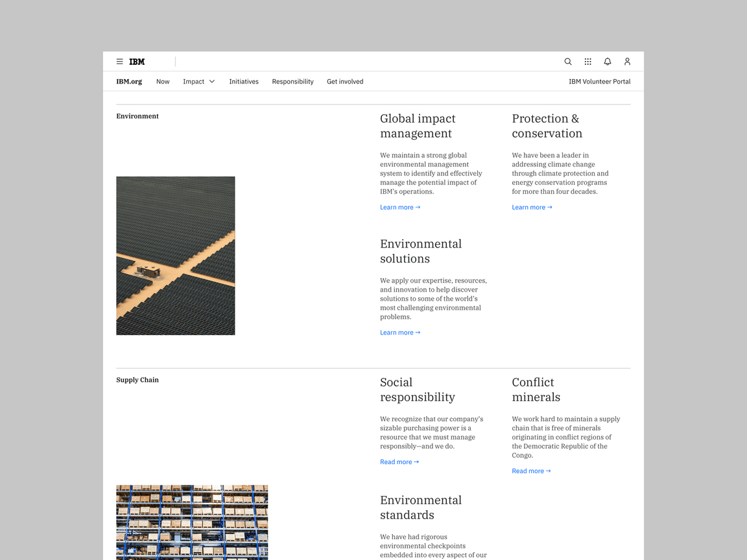Read more under Conflict minerals
Screen dimensions: 747x560
point(531,471)
